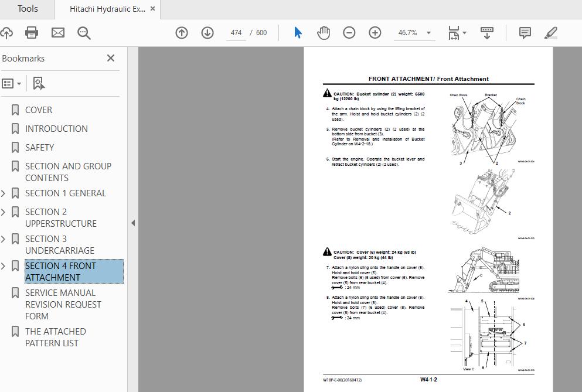
Task: Zoom out of the page
Action: pyautogui.click(x=349, y=33)
